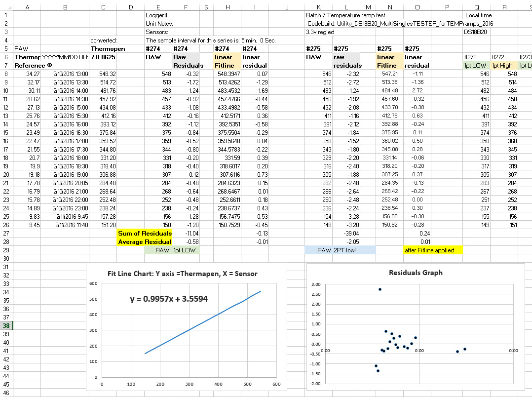Click the "Residuals Graph" chart title

416,273
